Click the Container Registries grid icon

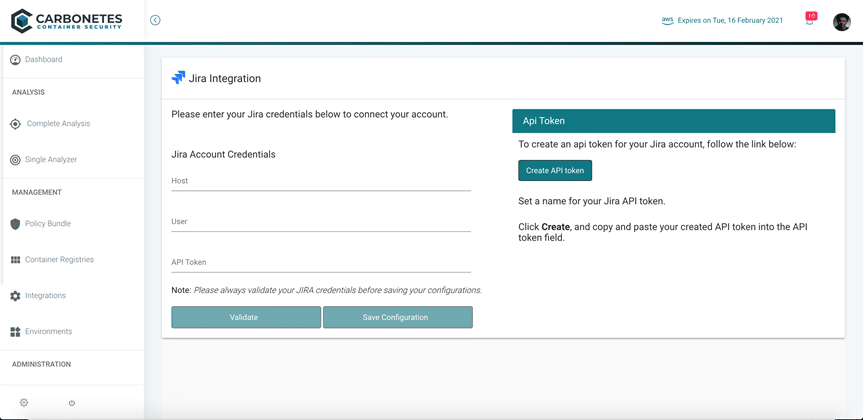pos(15,260)
